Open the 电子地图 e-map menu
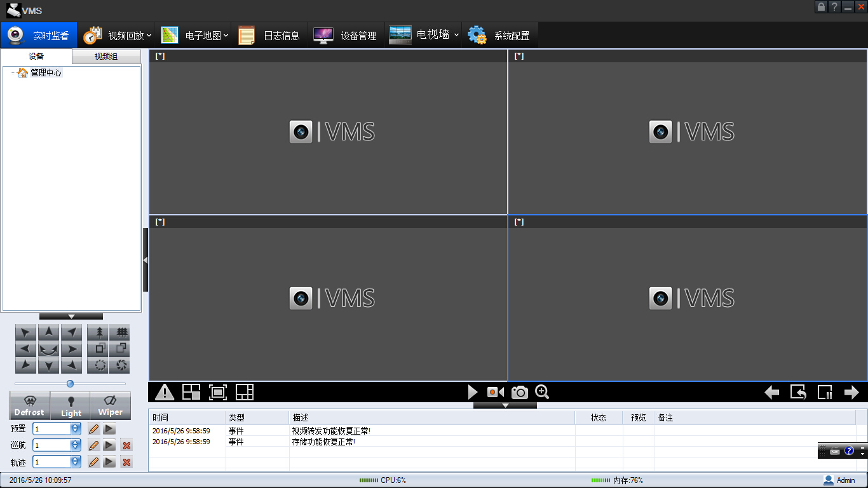This screenshot has width=868, height=488. [x=194, y=36]
